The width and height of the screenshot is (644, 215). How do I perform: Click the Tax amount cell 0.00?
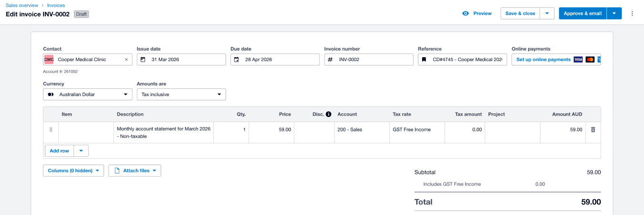pos(465,132)
